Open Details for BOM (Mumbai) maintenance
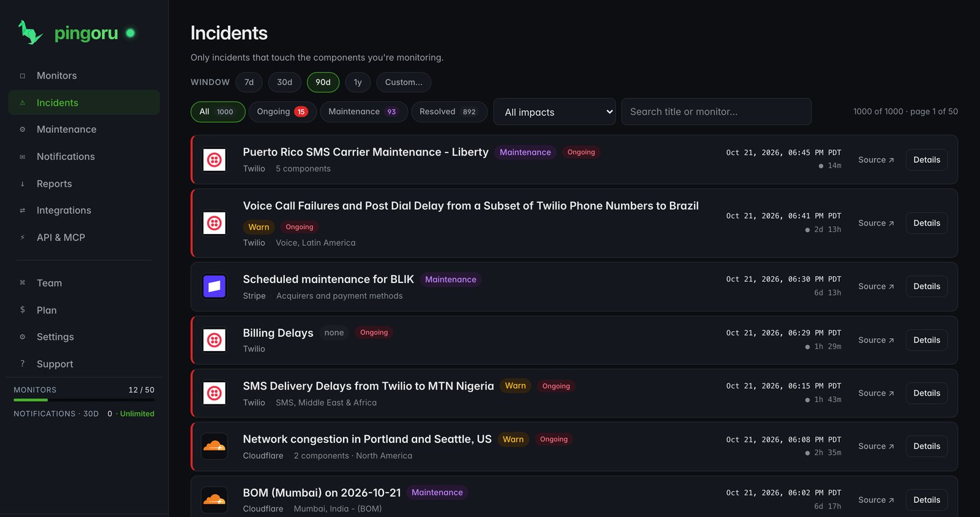This screenshot has width=980, height=517. tap(927, 500)
